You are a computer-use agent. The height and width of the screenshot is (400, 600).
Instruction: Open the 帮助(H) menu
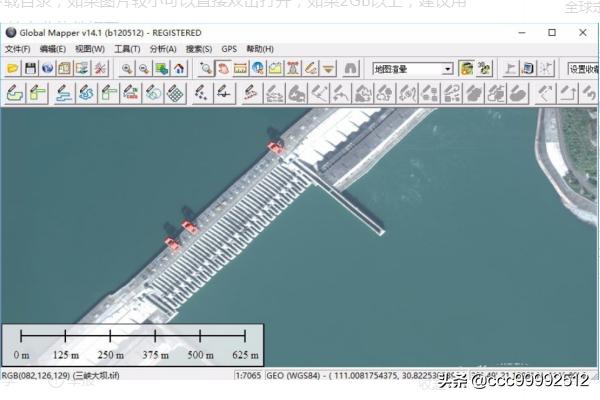[x=260, y=49]
